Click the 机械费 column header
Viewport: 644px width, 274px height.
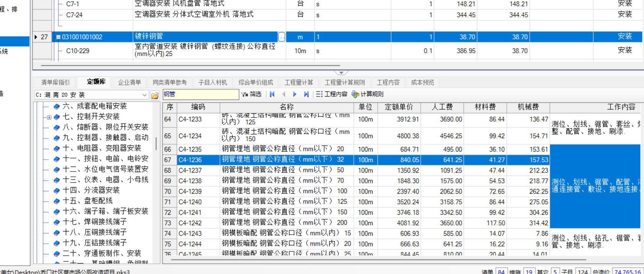(x=528, y=107)
